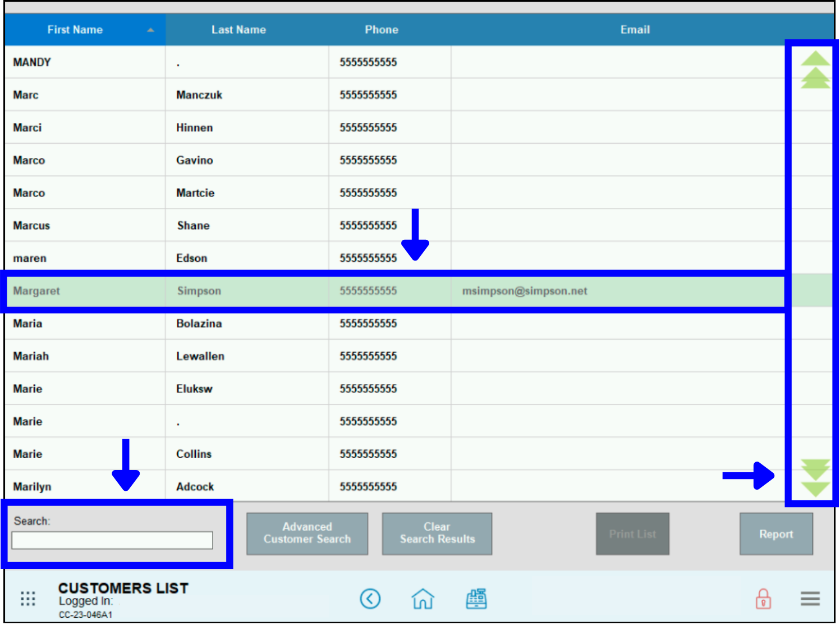Select the Marc Manczuk customer row
This screenshot has width=840, height=625.
coord(337,95)
